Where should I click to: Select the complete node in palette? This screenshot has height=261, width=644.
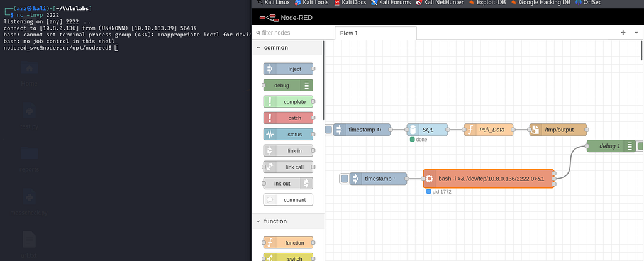pyautogui.click(x=288, y=101)
